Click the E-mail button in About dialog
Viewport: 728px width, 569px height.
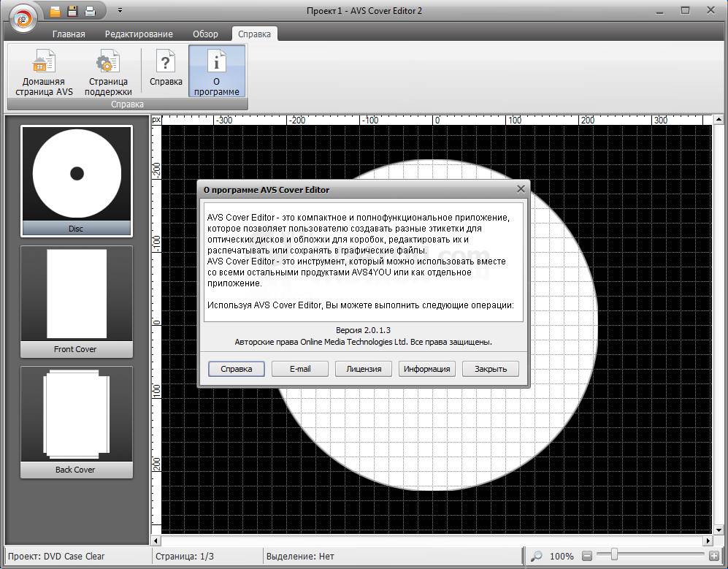pyautogui.click(x=300, y=369)
